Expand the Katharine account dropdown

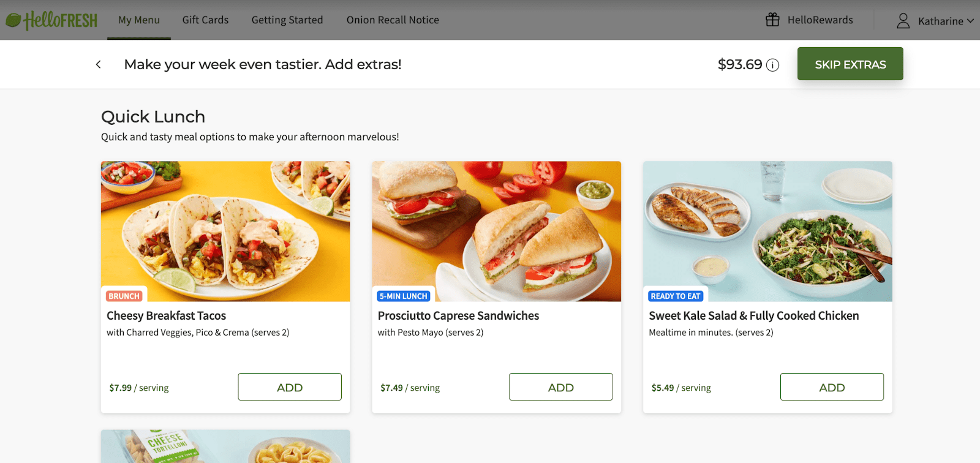point(946,21)
